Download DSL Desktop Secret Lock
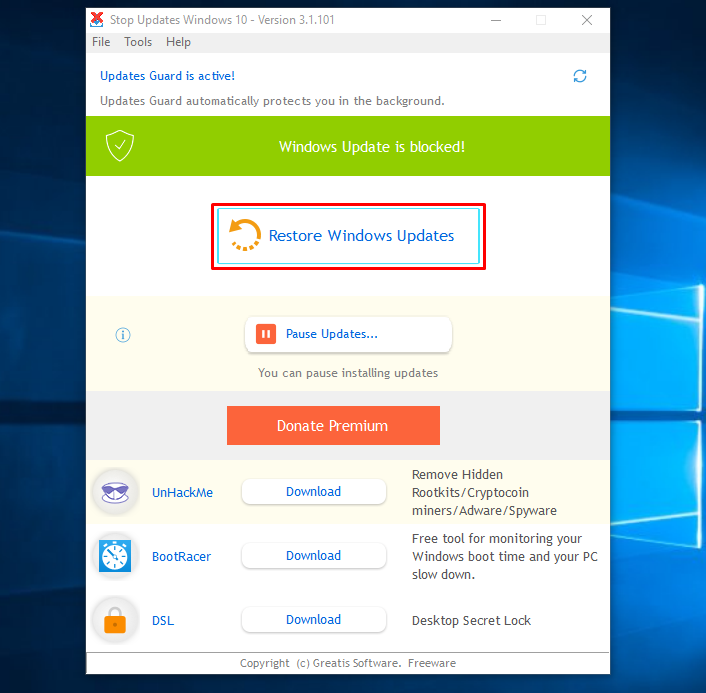The image size is (706, 693). point(314,620)
